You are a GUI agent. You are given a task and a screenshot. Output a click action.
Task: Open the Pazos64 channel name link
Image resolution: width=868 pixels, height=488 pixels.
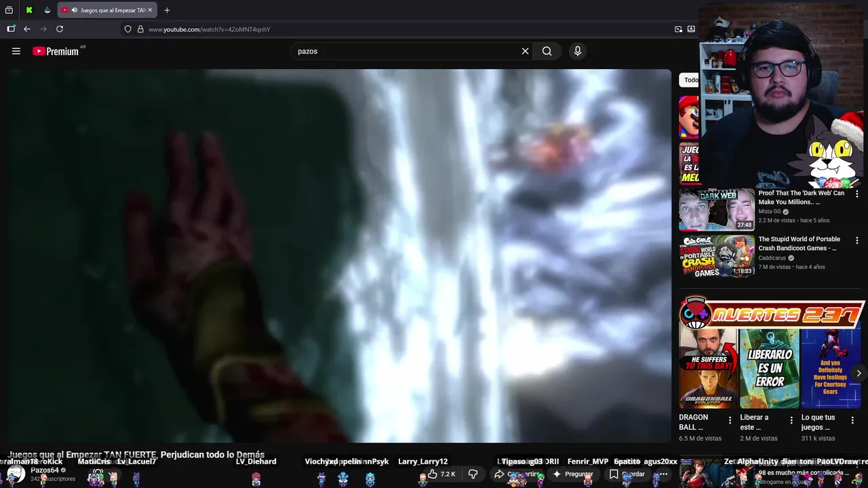click(x=45, y=470)
